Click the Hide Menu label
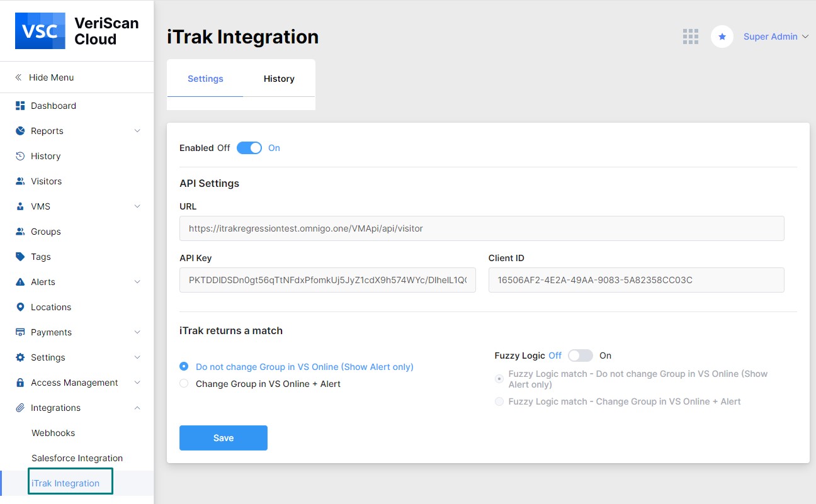The width and height of the screenshot is (816, 504). 52,77
